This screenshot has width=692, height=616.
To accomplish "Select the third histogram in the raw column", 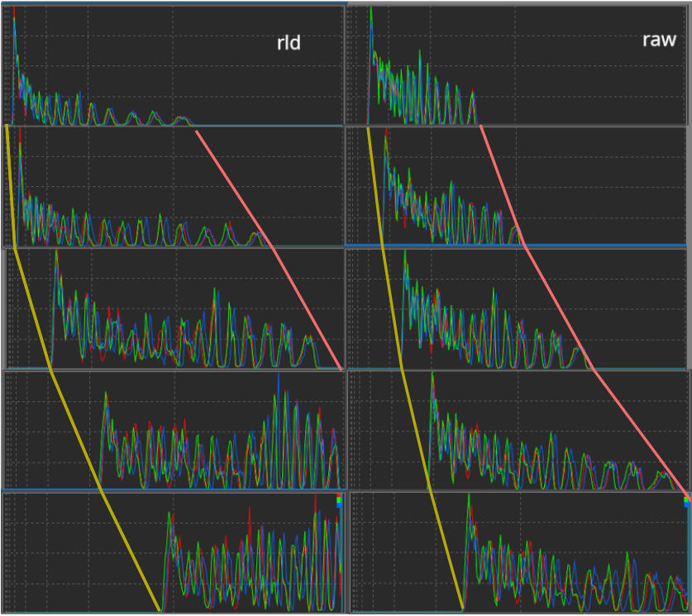I will point(517,308).
